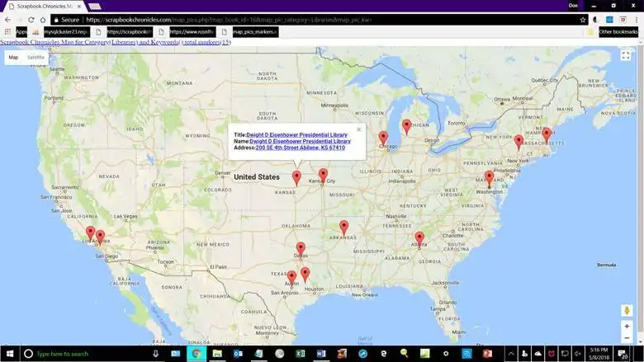Launch Word from the taskbar
The image size is (644, 362).
(x=321, y=354)
